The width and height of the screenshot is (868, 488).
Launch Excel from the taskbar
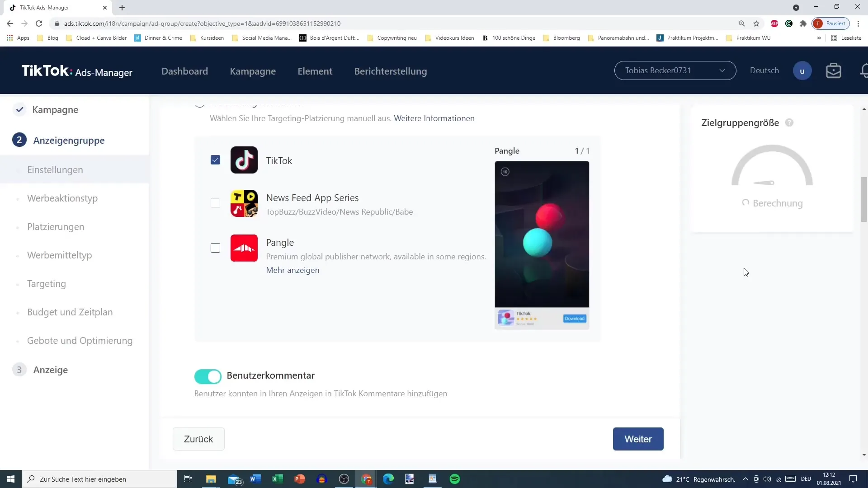coord(277,479)
